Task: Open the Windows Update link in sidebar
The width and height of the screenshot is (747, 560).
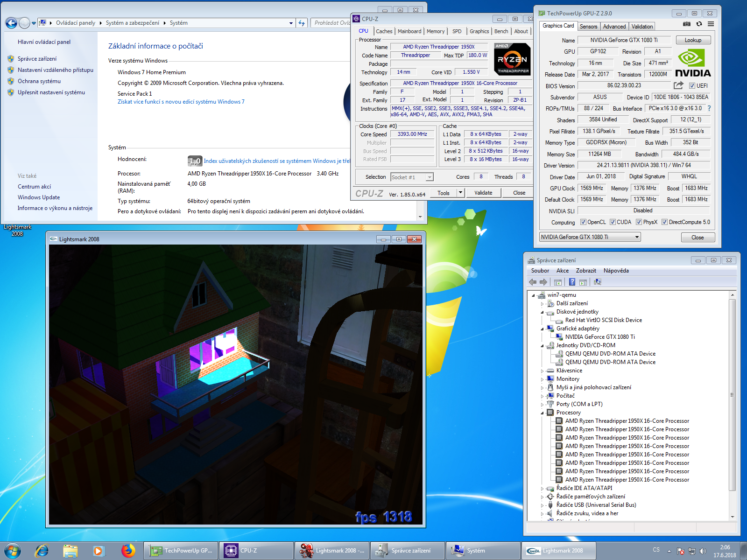Action: 39,197
